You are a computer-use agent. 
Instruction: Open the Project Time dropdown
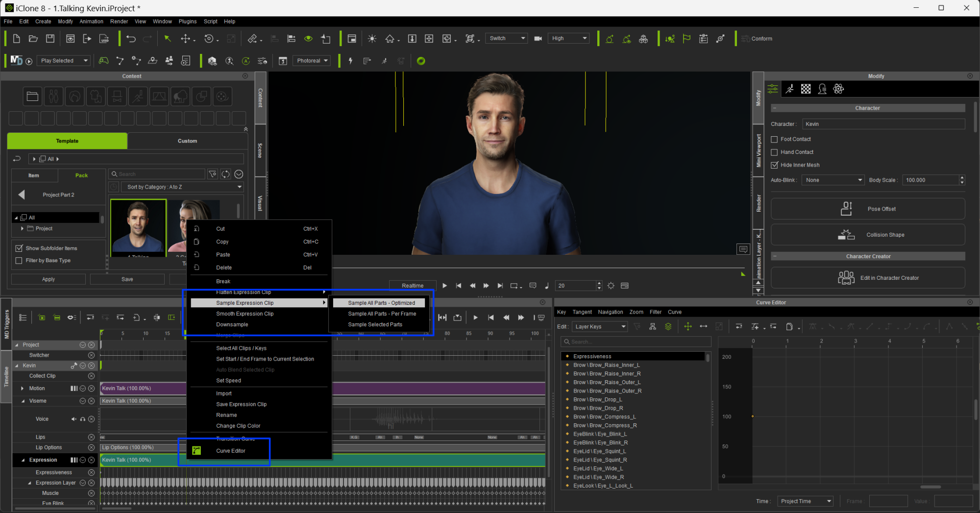coord(805,501)
